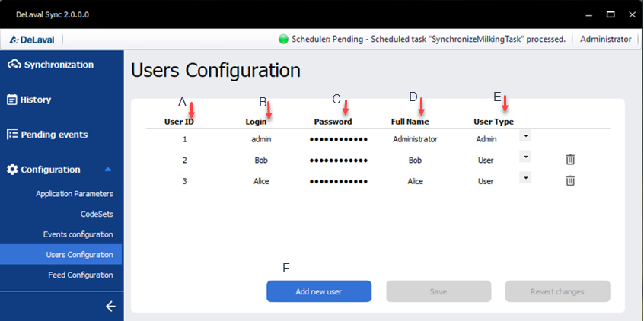Click the password field for Bob
The image size is (644, 321).
[339, 160]
